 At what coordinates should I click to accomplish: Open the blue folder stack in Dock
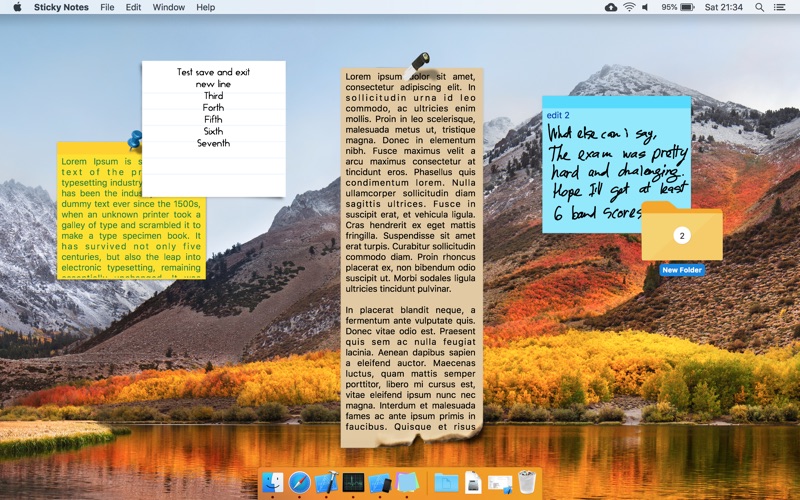pyautogui.click(x=446, y=482)
